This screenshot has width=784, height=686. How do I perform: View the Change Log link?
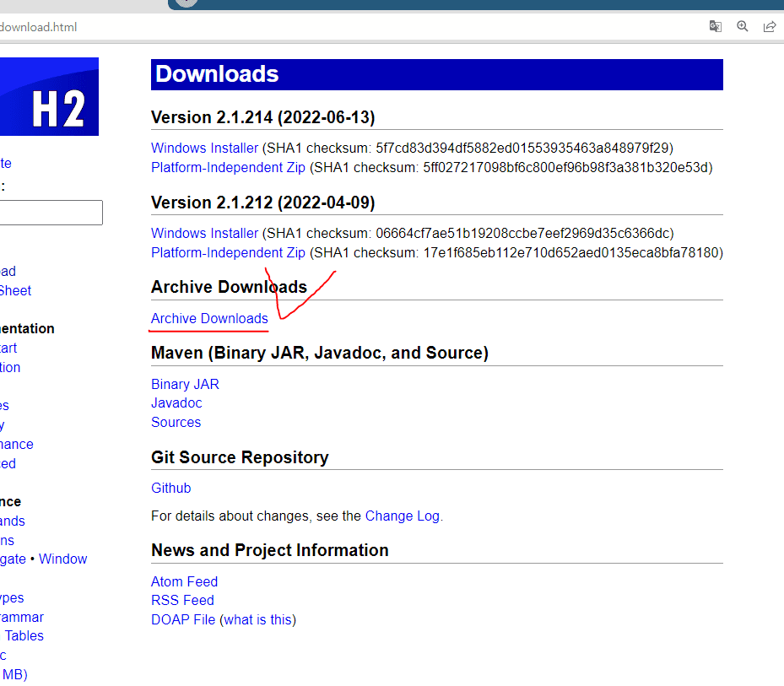tap(402, 516)
